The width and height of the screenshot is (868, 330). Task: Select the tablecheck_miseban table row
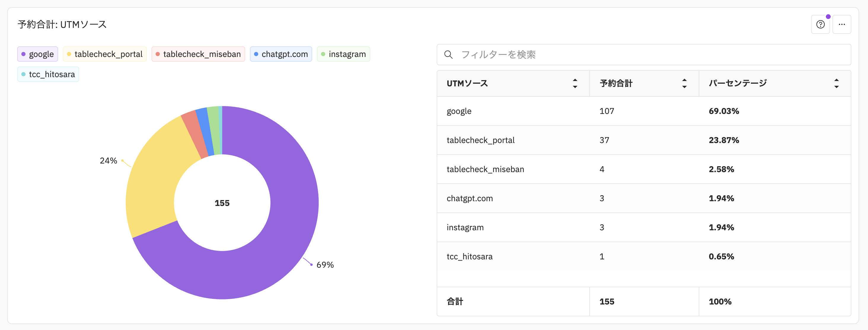click(644, 169)
